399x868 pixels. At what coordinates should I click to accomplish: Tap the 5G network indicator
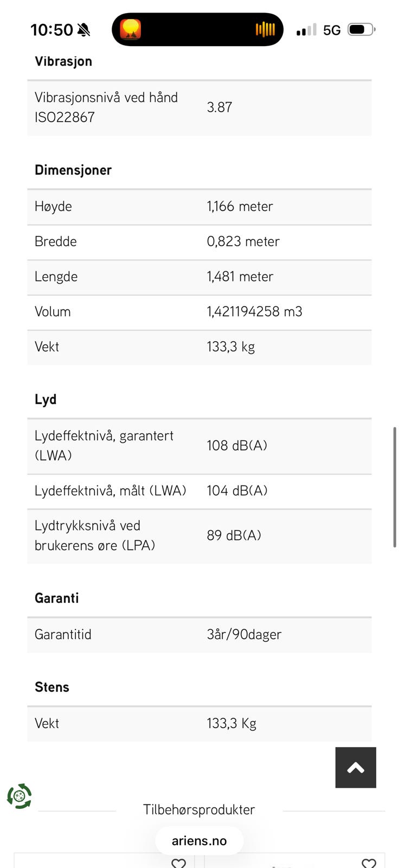(332, 30)
